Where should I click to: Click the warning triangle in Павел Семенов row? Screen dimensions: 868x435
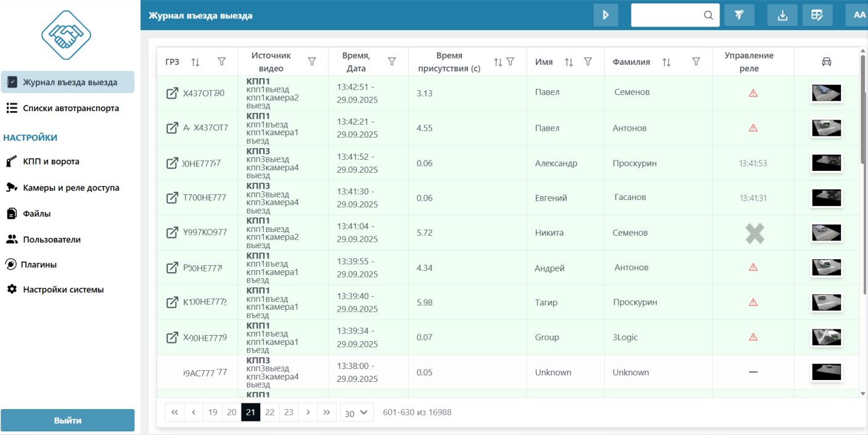[x=753, y=93]
